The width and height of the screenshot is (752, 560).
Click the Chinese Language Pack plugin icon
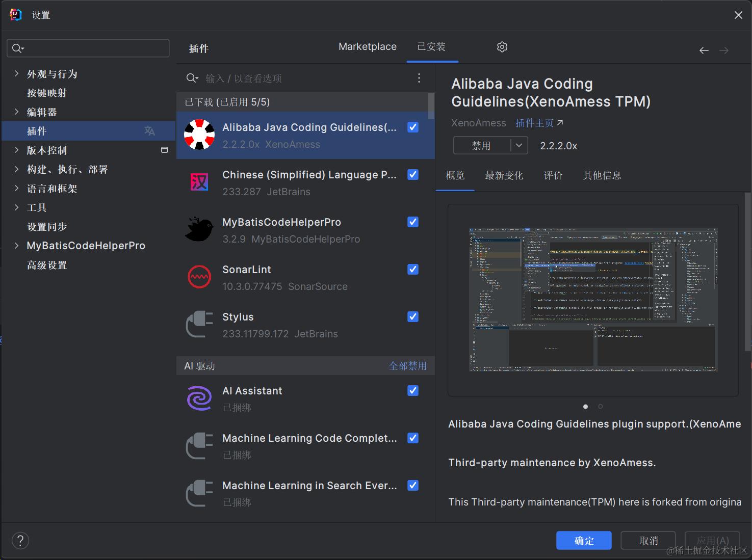[x=199, y=182]
